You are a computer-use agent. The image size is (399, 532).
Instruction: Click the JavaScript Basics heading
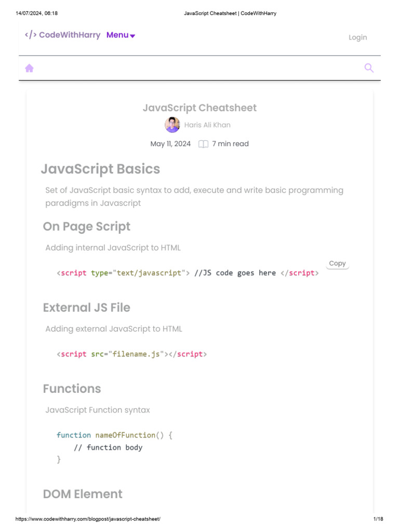pyautogui.click(x=100, y=169)
